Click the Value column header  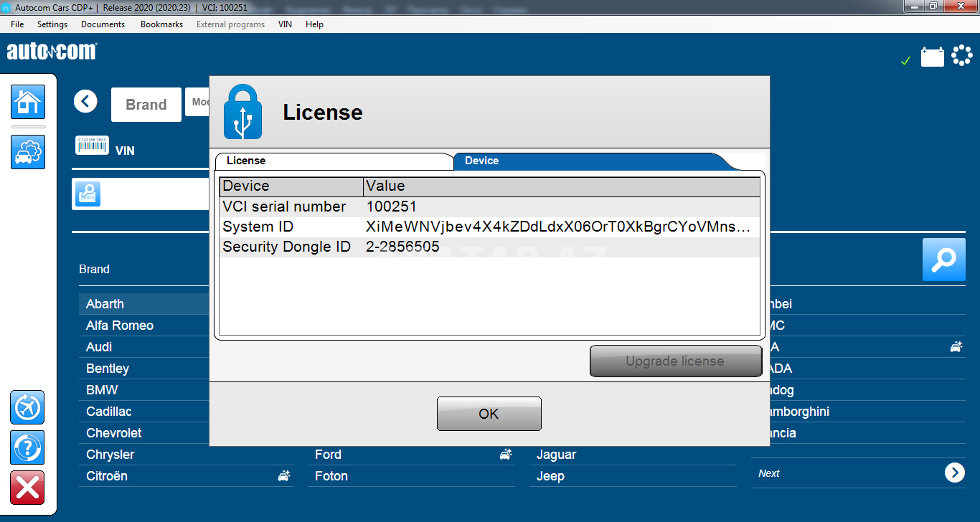point(562,186)
